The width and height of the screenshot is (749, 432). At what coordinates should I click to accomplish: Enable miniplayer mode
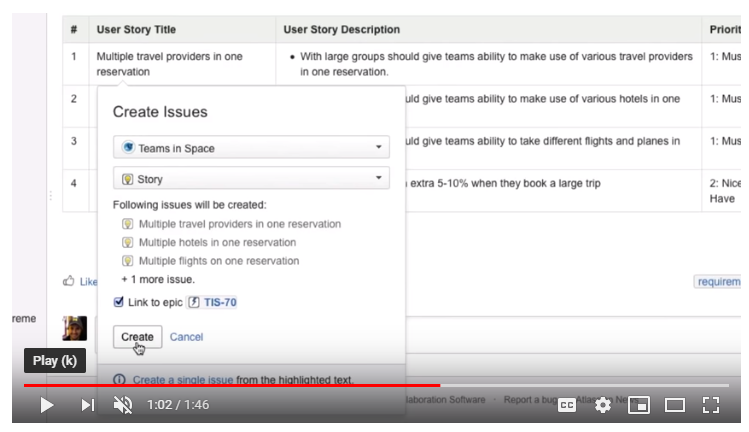tap(639, 405)
